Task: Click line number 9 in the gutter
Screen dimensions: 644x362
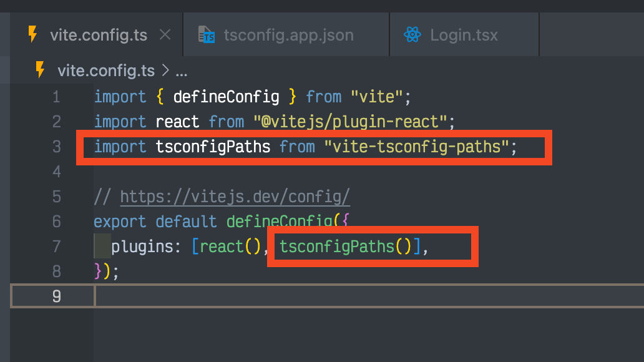Action: coord(57,296)
